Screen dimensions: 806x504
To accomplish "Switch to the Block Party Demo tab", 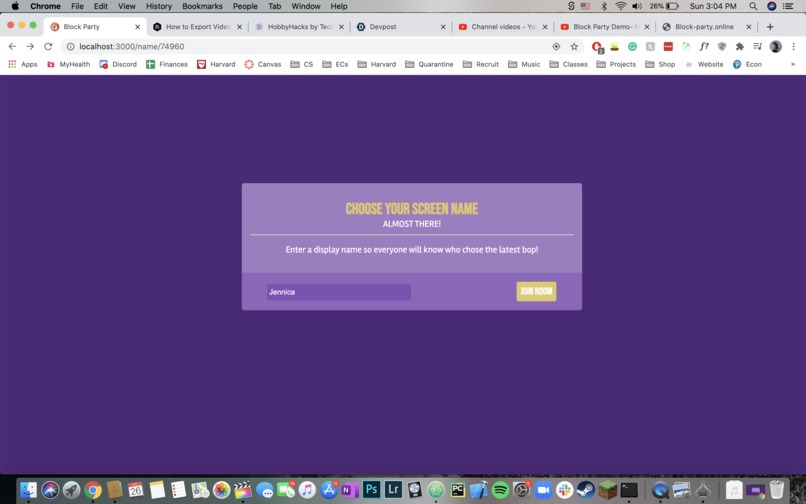I will tap(606, 27).
